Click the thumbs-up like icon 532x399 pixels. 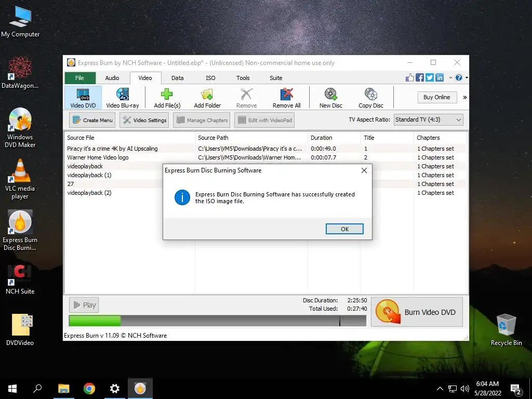410,77
